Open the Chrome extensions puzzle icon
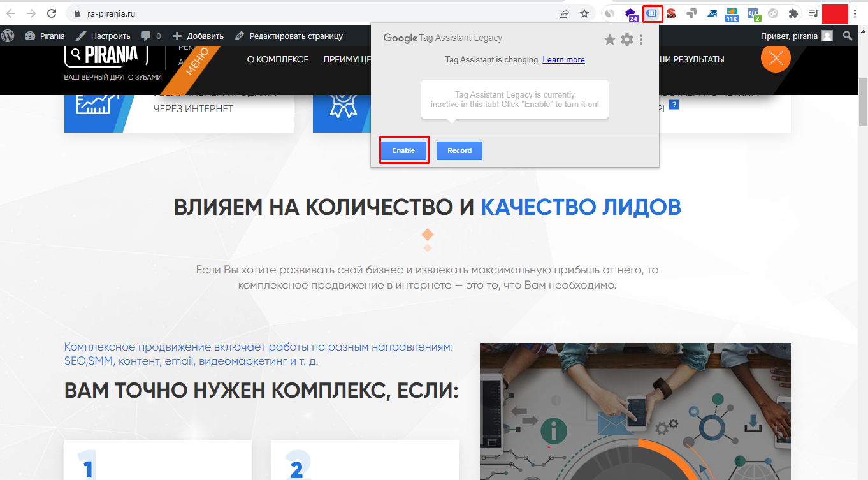This screenshot has height=480, width=868. 793,13
